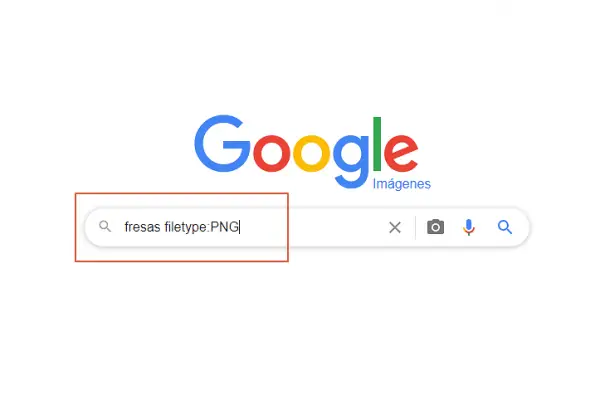Viewport: 595px width, 400px height.
Task: Click the search by image camera icon
Action: (435, 227)
